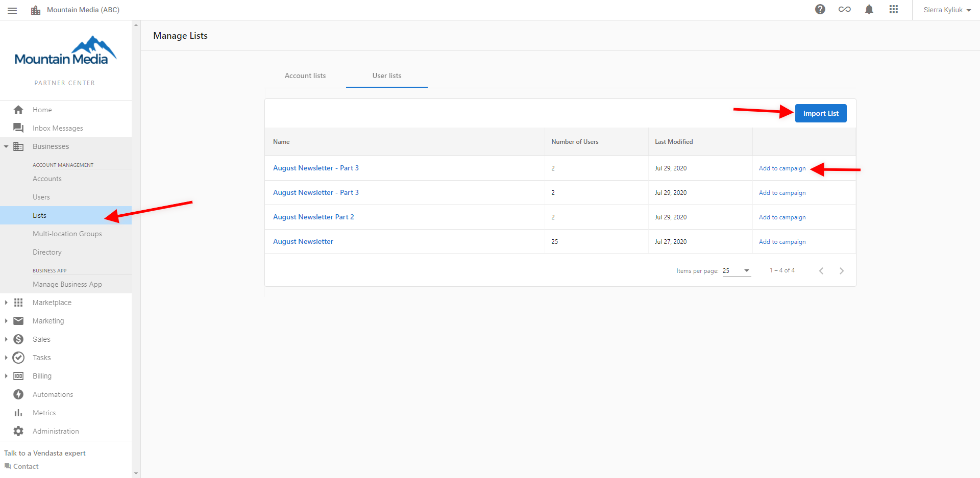Add the Jul 27 August Newsletter to campaign
The image size is (980, 478).
782,242
